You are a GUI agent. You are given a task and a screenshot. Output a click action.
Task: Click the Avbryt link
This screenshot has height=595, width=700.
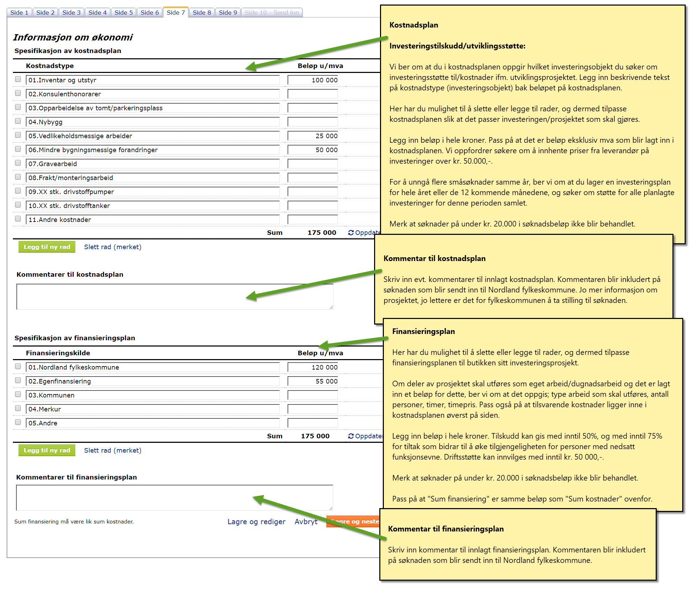[x=306, y=522]
